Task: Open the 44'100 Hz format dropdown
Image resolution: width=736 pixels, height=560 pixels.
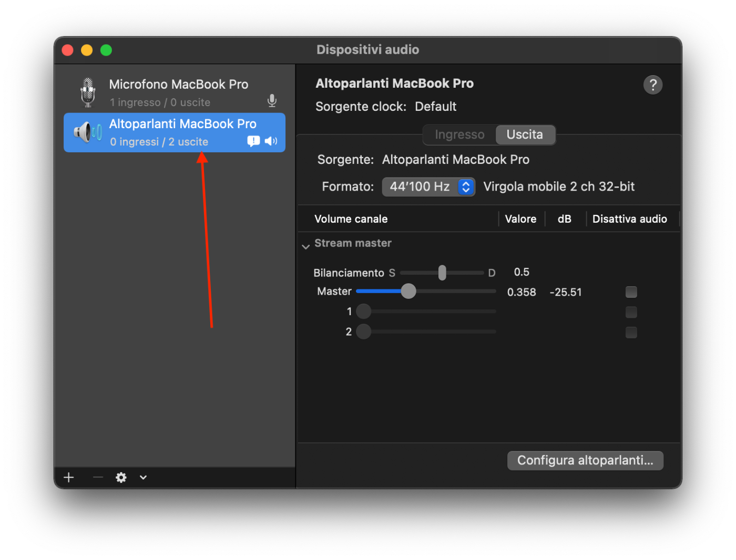Action: point(428,186)
